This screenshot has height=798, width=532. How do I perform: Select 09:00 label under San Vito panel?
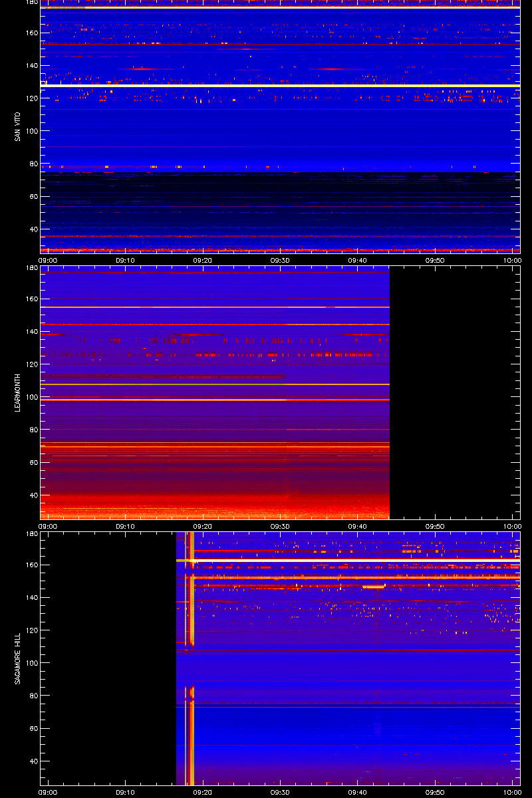click(48, 261)
